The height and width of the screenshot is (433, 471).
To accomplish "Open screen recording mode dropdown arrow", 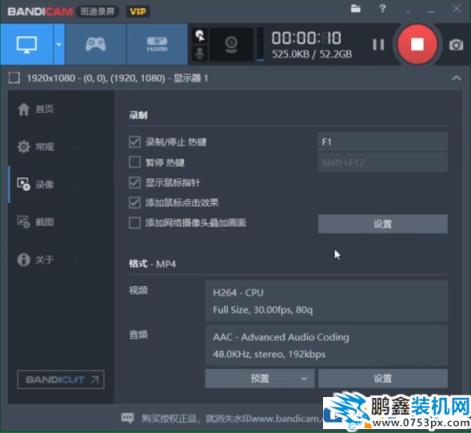I will [x=59, y=44].
